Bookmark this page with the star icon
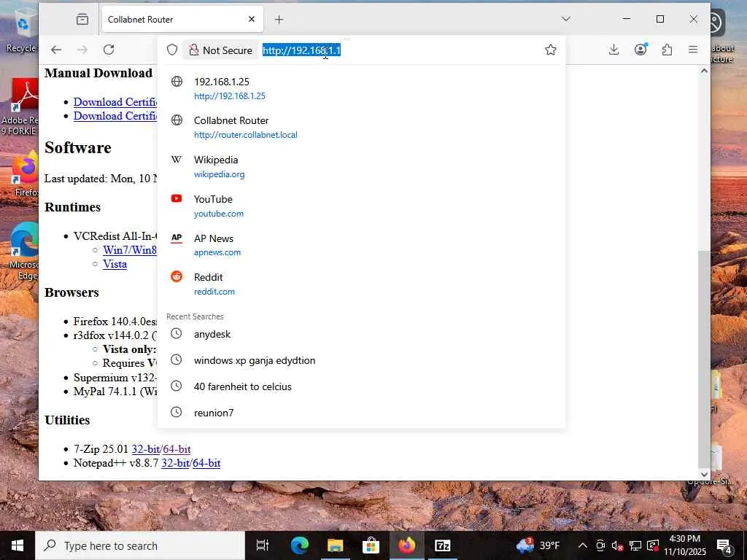This screenshot has width=747, height=560. 550,50
